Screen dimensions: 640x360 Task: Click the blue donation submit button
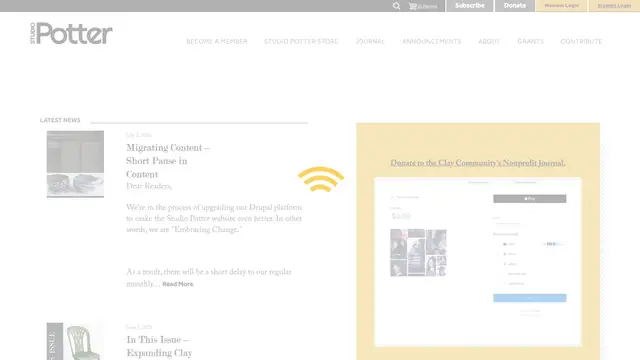(x=529, y=298)
